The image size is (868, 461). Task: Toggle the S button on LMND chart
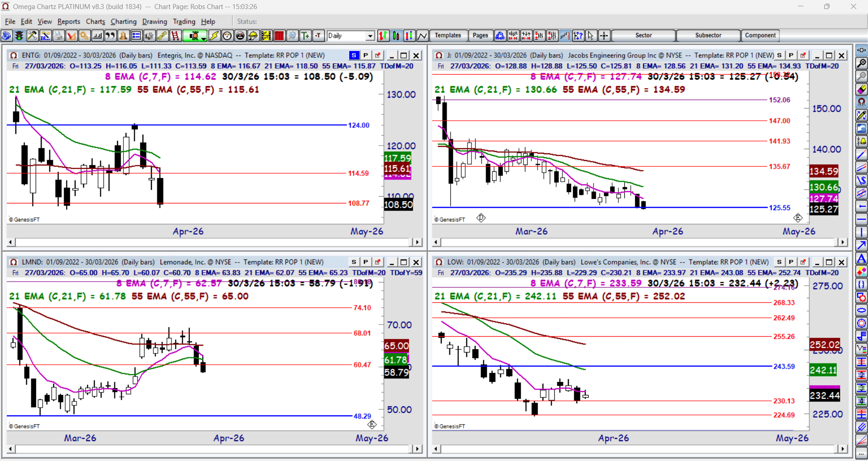coord(354,262)
